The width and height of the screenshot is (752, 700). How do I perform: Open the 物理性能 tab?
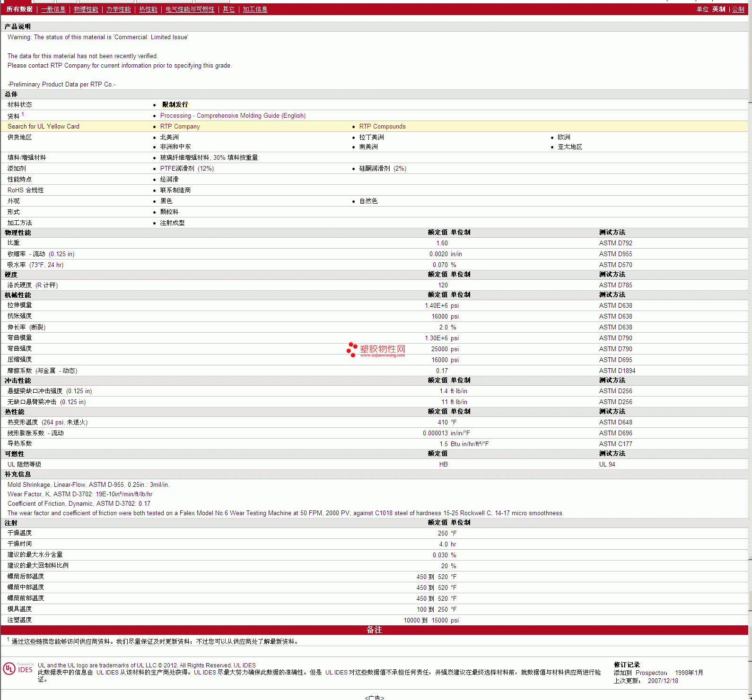86,9
